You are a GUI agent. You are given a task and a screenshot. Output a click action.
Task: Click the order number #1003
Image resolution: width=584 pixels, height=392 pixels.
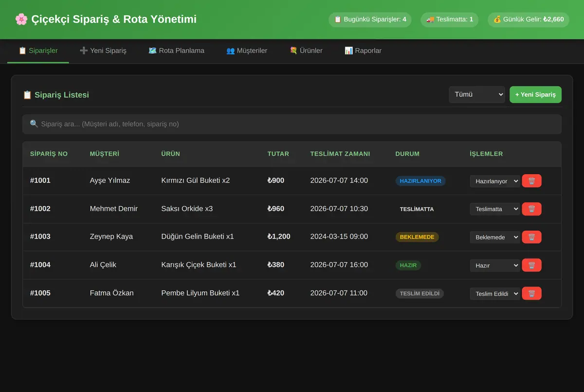(x=40, y=237)
